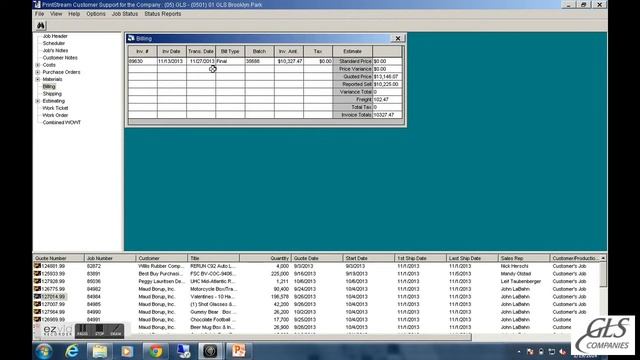640x360 pixels.
Task: Sort job list by Customer column
Action: 162,258
